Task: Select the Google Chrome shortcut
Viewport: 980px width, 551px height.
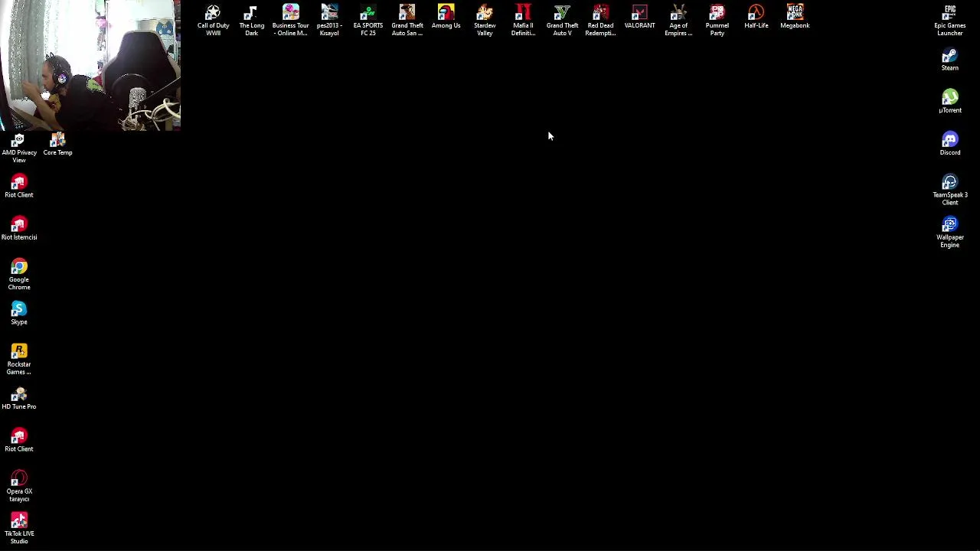Action: [19, 275]
